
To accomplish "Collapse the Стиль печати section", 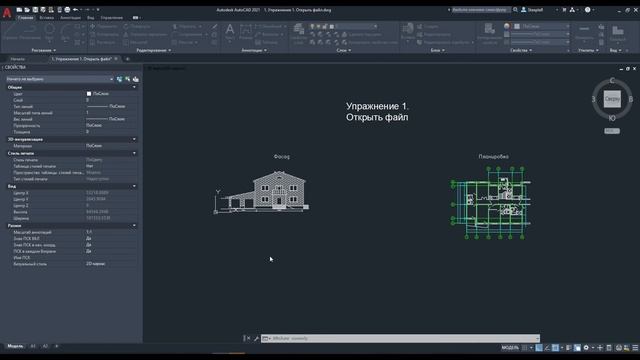I will 134,153.
